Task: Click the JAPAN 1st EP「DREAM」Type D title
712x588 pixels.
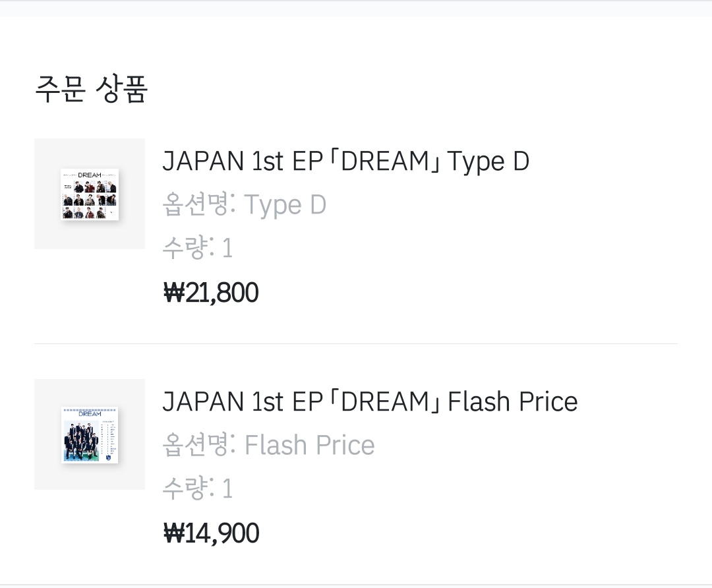Action: [346, 162]
